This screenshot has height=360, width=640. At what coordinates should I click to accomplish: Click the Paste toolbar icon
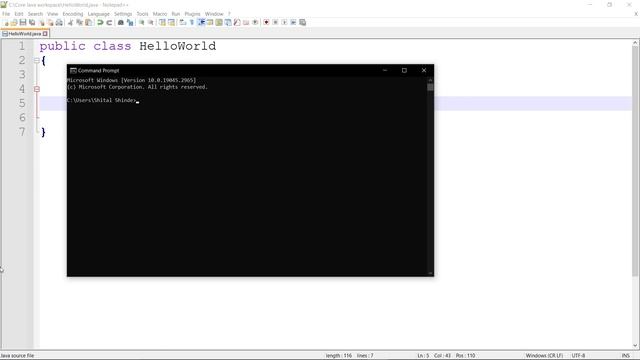tap(89, 22)
